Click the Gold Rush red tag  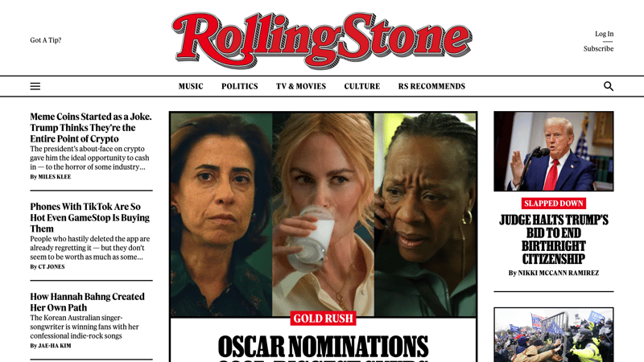[x=324, y=318]
